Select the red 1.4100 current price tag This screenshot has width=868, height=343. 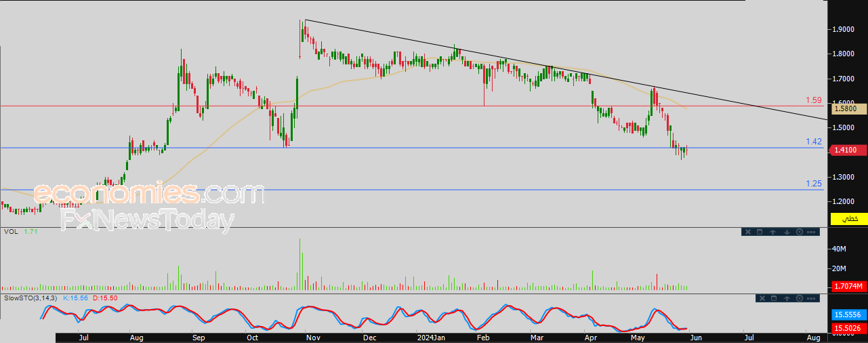click(848, 150)
